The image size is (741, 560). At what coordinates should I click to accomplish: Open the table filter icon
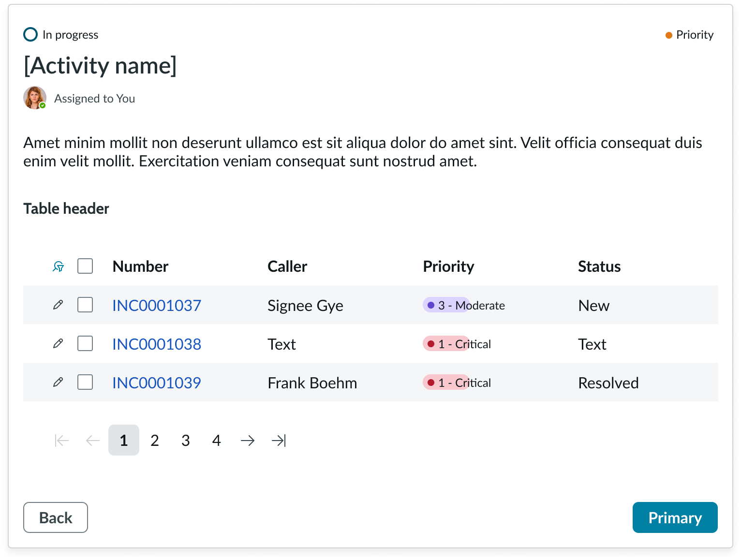[58, 266]
